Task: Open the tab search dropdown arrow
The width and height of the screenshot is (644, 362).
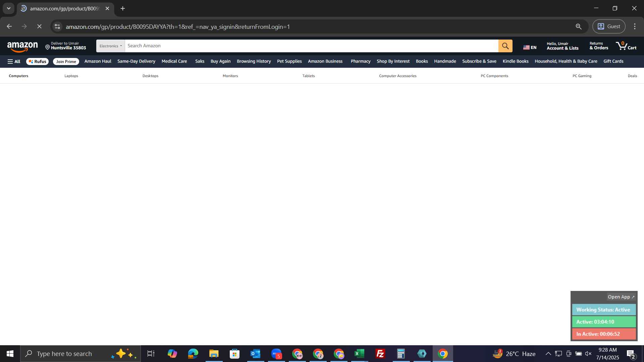Action: tap(9, 8)
